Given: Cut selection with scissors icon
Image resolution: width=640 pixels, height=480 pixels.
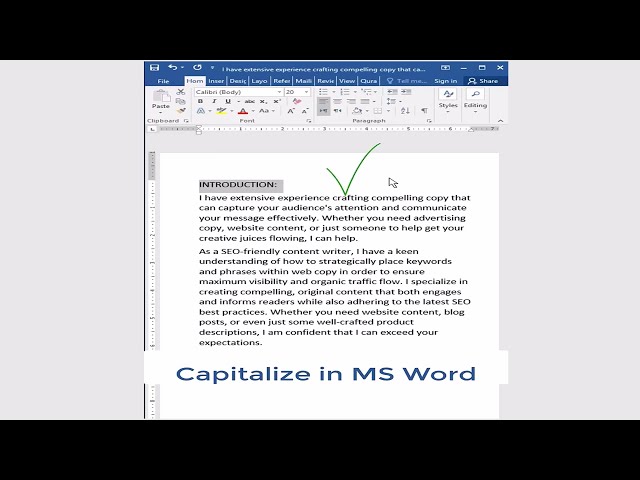Looking at the screenshot, I should (181, 92).
